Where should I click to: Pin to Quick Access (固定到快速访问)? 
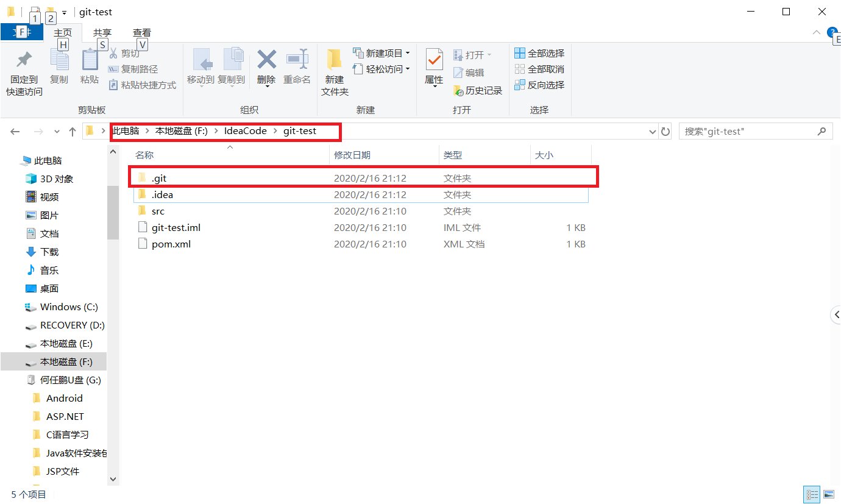24,74
